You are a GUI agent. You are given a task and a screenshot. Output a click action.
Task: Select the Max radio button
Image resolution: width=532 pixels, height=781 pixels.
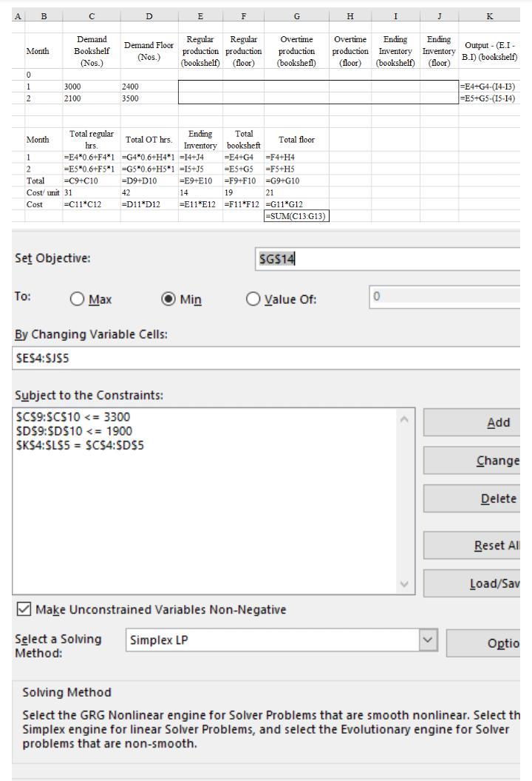pos(77,299)
